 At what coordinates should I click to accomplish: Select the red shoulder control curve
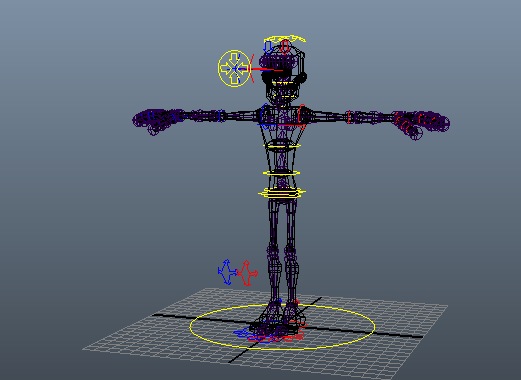[301, 117]
